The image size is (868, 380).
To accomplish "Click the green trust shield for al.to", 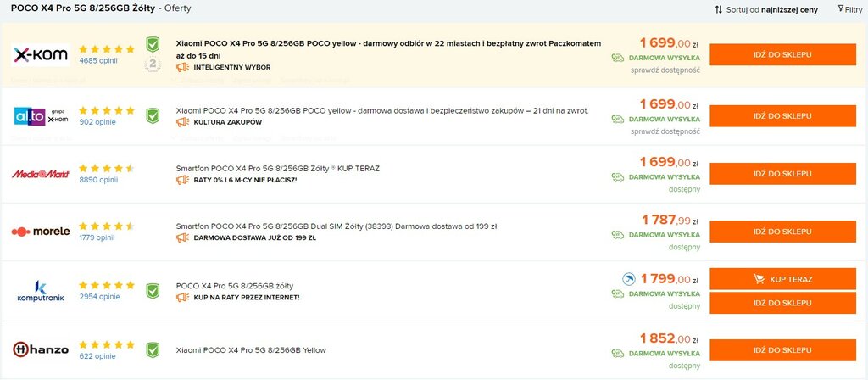I will point(153,115).
